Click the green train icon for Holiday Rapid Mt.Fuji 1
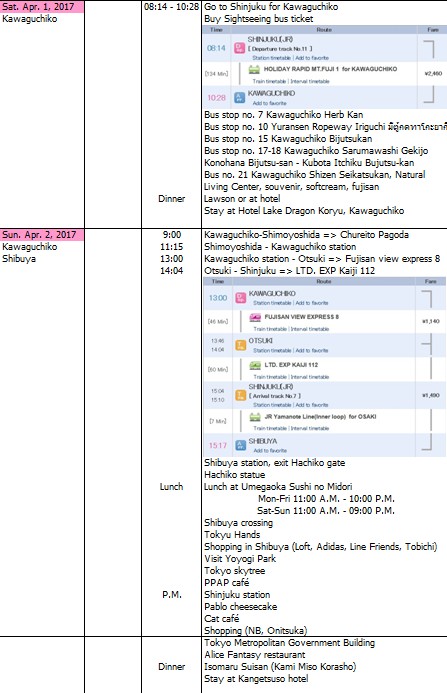Screen dimensions: 447x693 point(254,69)
